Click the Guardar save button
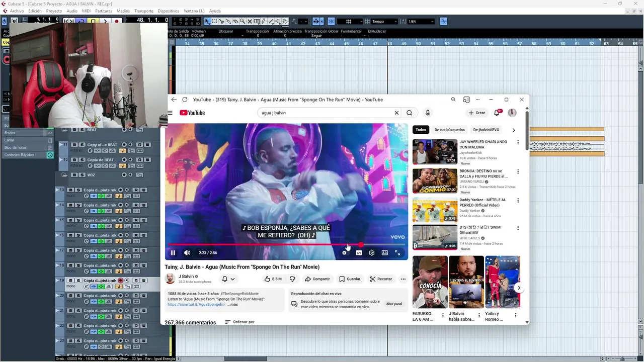This screenshot has width=644, height=362. (x=350, y=279)
